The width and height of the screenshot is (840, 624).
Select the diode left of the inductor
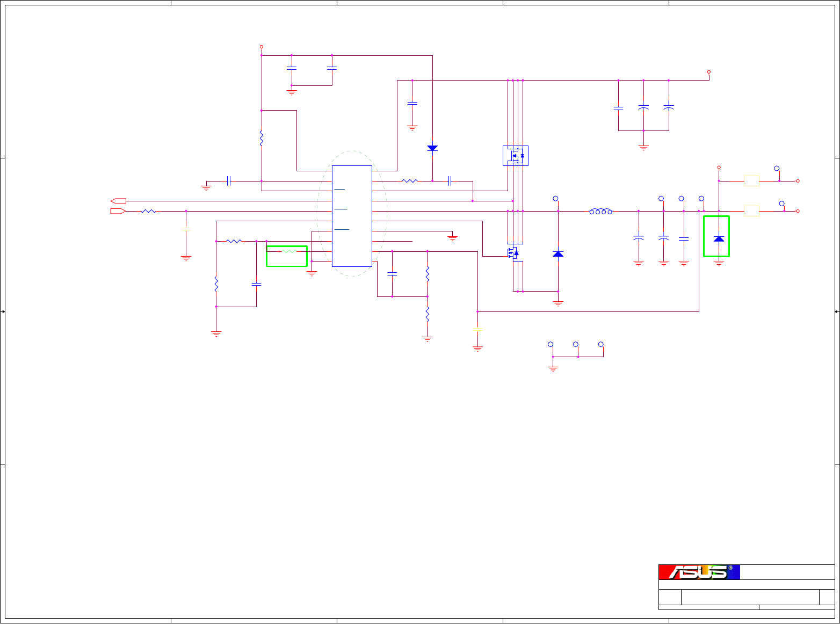pos(558,253)
